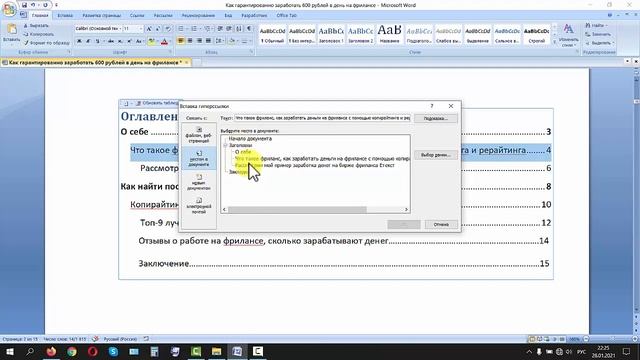Toggle subscript formatting
This screenshot has height=360, width=640.
(120, 41)
